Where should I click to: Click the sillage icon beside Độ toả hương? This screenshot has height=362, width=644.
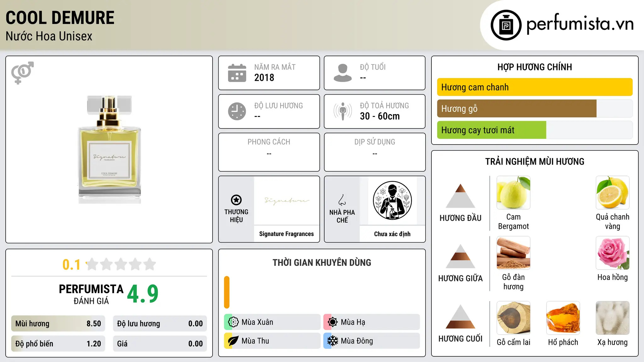click(342, 111)
